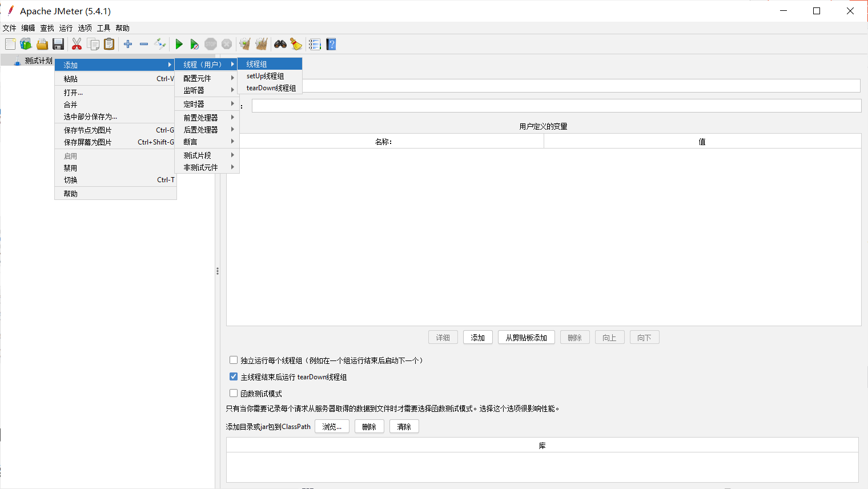Click the Reset Search brush icon

coord(296,44)
